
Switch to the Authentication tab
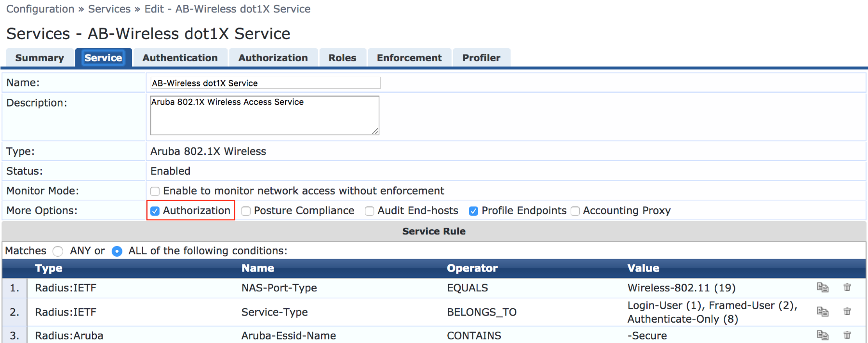(180, 58)
